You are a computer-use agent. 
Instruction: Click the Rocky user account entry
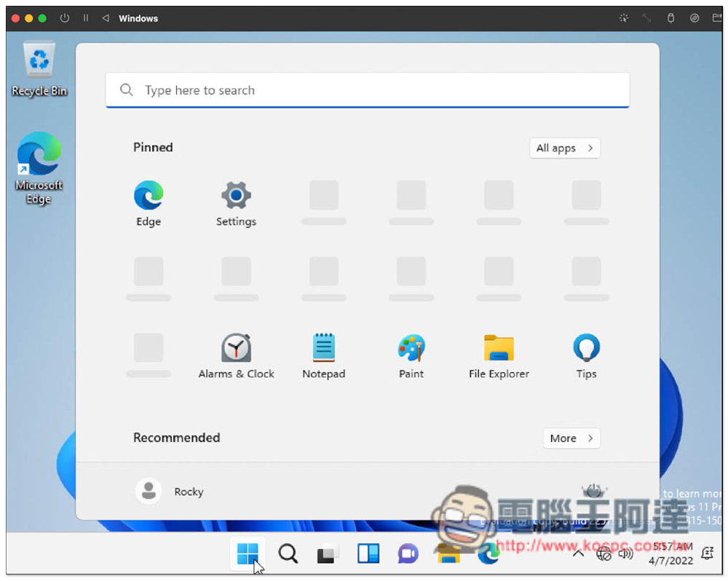click(170, 491)
